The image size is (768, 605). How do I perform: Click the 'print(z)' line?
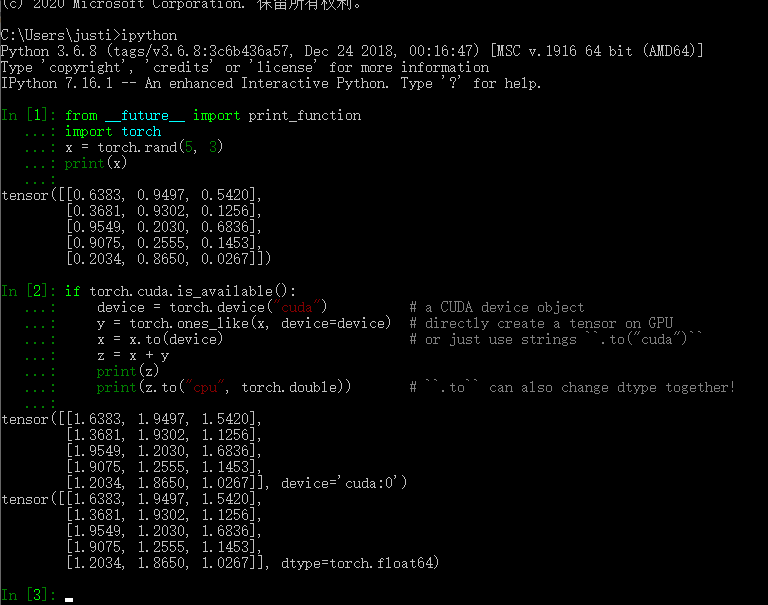pos(128,371)
